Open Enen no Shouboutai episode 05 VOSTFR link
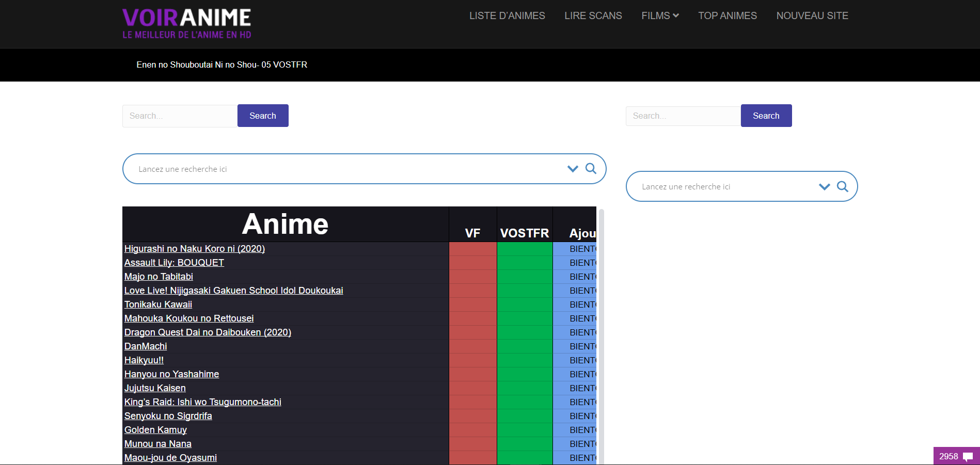Image resolution: width=980 pixels, height=465 pixels. coord(222,65)
